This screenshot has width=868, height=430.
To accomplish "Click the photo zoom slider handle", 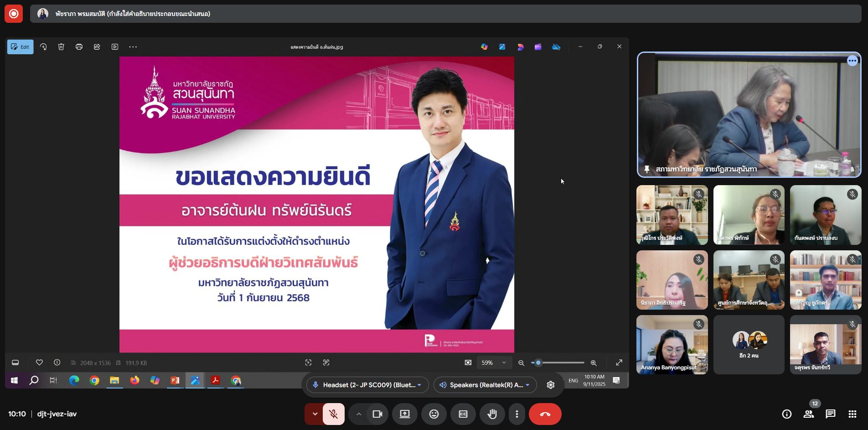I will (538, 363).
